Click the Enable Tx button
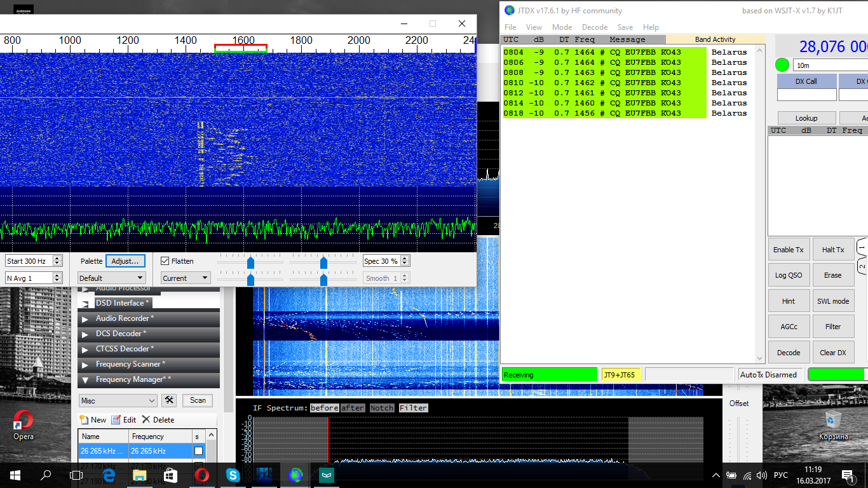868x488 pixels. (x=788, y=250)
